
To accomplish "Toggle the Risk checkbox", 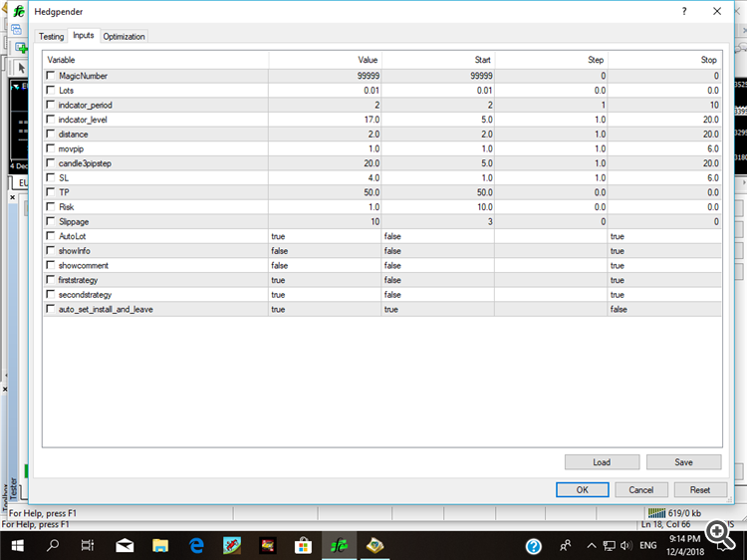I will coord(51,207).
